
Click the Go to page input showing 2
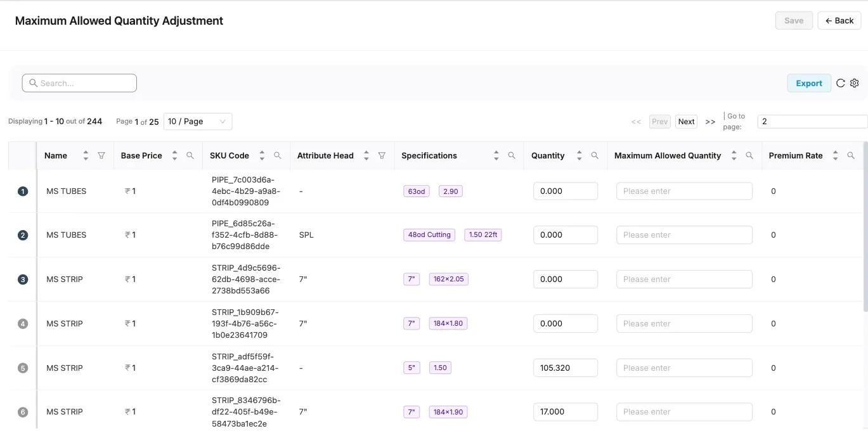click(812, 121)
